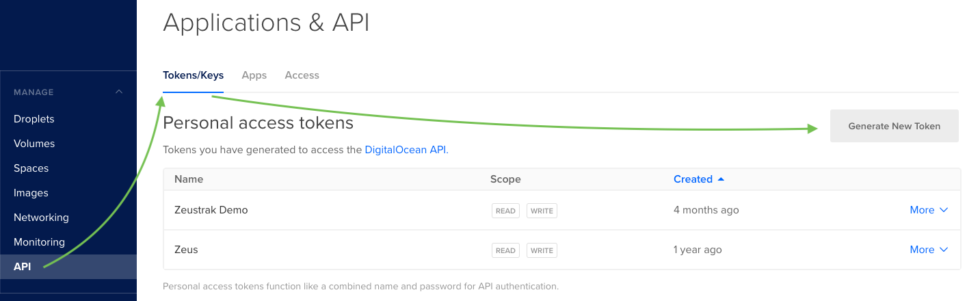Click WRITE badge of Zeustrak Demo
The image size is (980, 301).
click(x=542, y=211)
